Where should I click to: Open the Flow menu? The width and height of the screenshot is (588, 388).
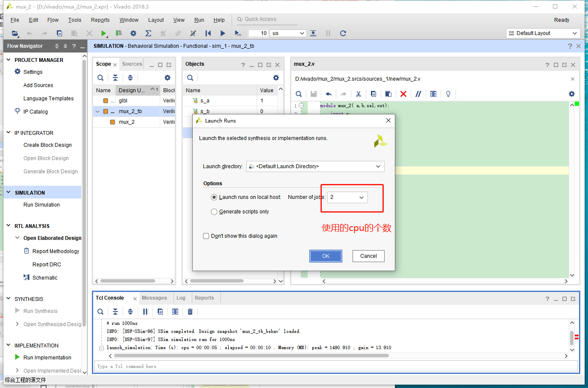(x=53, y=20)
